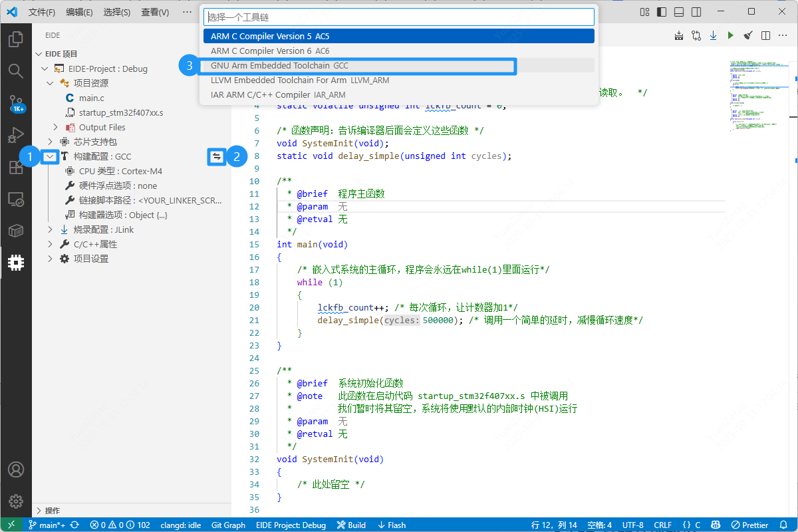Click the 选择一个工具链 search input box
The height and width of the screenshot is (532, 798).
(x=398, y=17)
